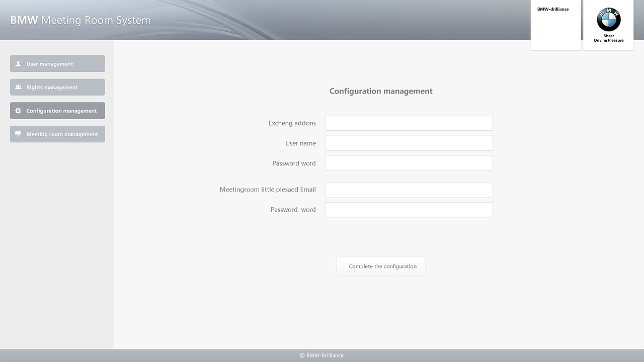Click the Configuration management page heading
644x362 pixels.
381,91
